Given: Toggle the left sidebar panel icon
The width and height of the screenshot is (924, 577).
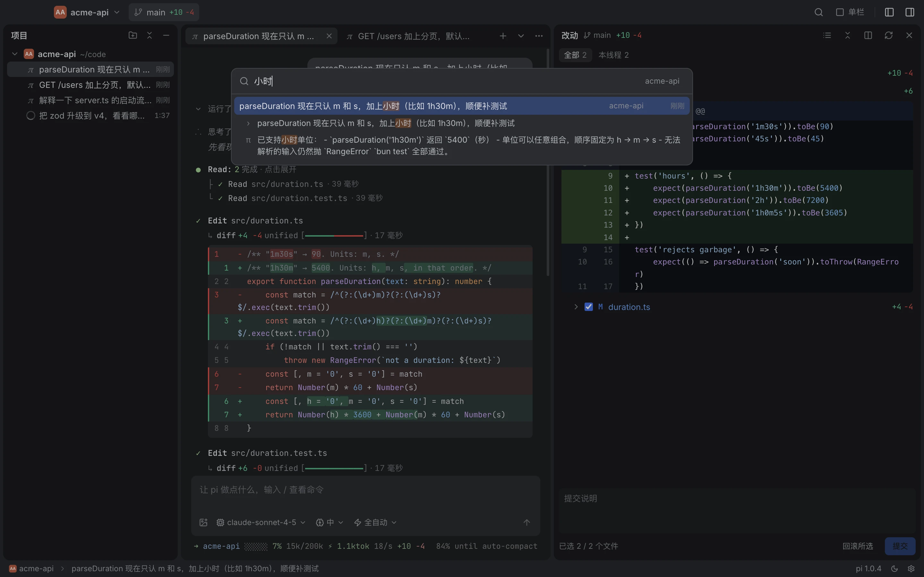Looking at the screenshot, I should tap(889, 12).
